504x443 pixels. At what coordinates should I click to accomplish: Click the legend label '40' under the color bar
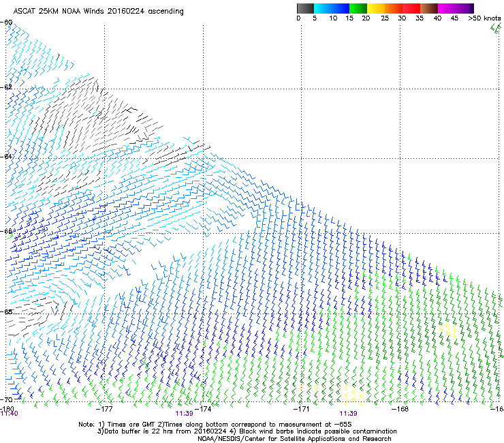point(437,18)
